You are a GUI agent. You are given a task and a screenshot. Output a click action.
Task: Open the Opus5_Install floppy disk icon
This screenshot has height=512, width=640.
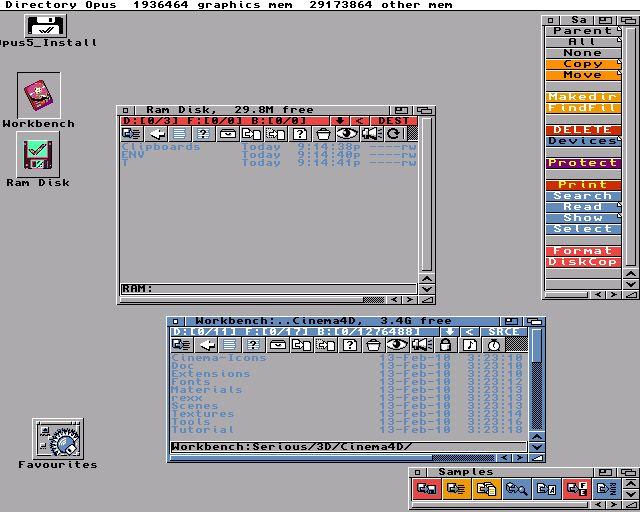pos(45,25)
